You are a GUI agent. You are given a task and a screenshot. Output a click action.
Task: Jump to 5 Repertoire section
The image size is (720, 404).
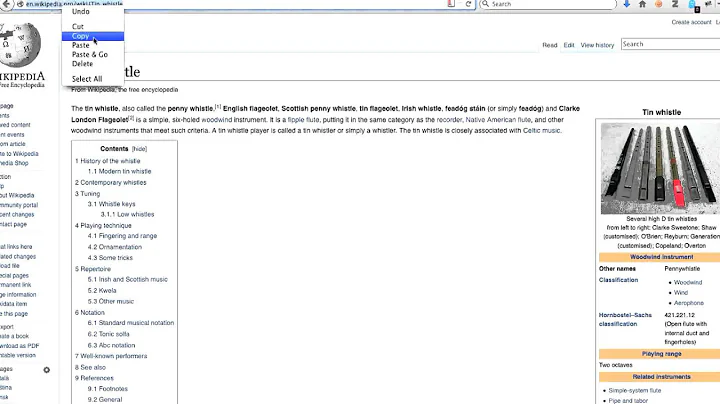[x=93, y=269]
